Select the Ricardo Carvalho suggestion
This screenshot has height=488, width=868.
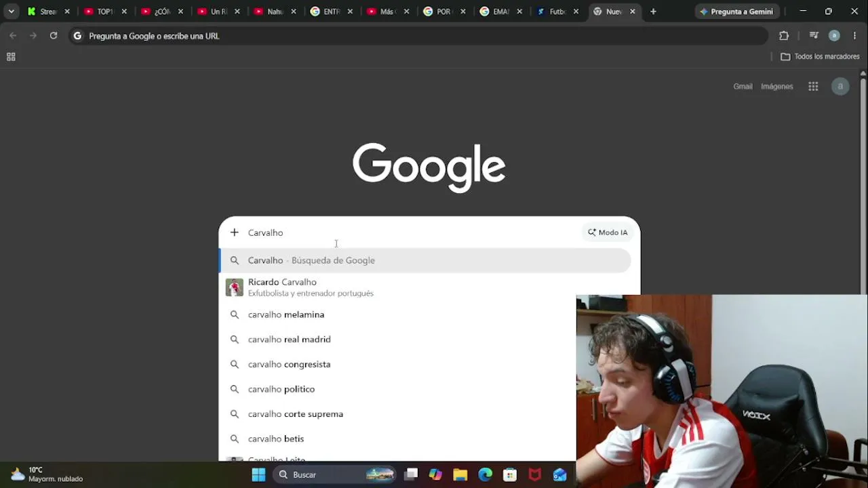425,287
